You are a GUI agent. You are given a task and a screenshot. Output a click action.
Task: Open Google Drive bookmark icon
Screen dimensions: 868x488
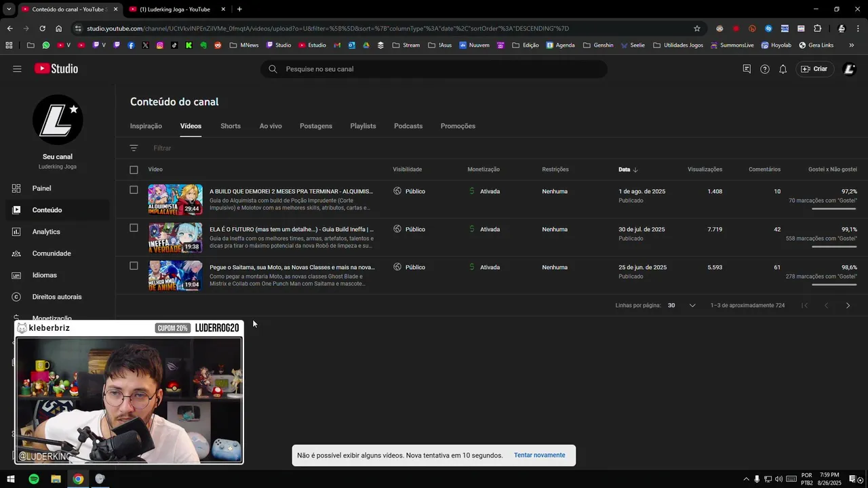tap(366, 45)
